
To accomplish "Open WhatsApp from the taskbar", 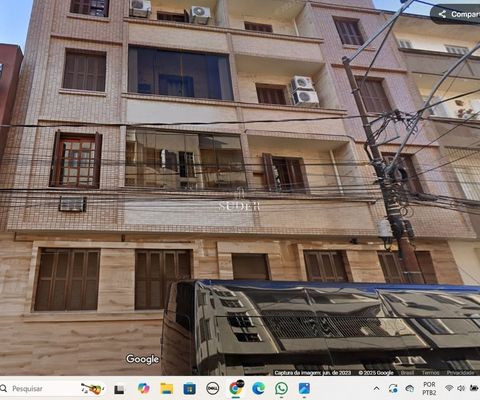I will (x=282, y=389).
